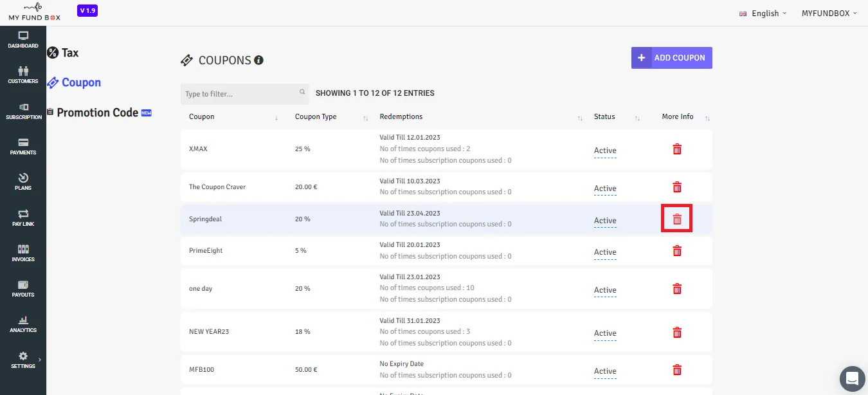Click the Add Coupon button
Screen dimensions: 868x395
click(x=672, y=58)
